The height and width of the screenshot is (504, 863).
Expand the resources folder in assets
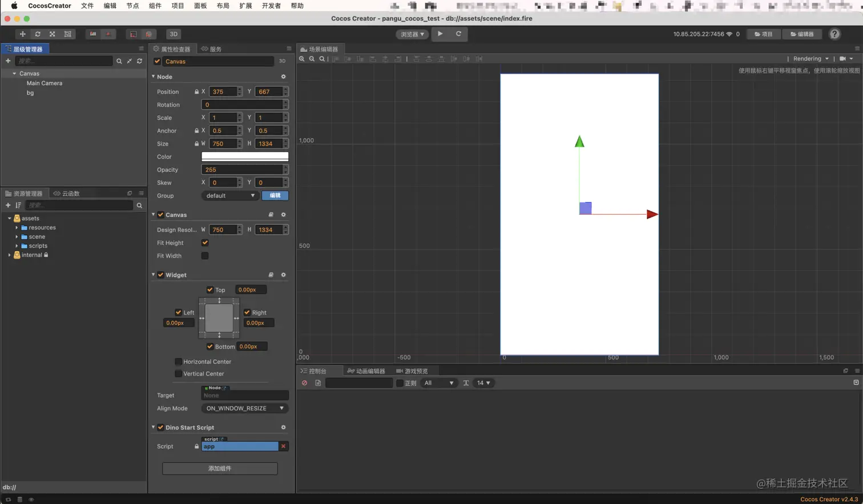coord(17,228)
